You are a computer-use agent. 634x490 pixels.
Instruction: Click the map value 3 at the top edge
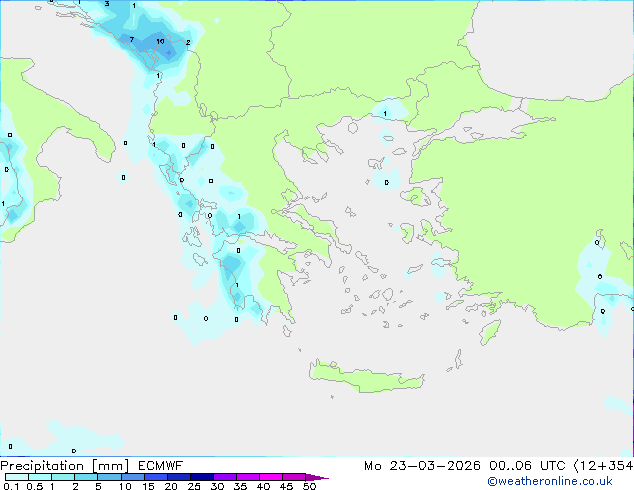tap(107, 4)
